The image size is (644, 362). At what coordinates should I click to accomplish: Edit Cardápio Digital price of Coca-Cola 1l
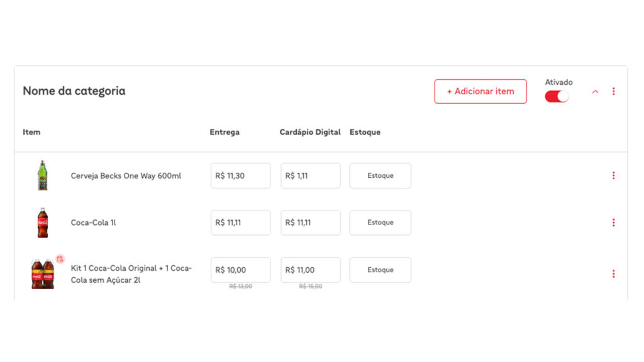coord(311,222)
